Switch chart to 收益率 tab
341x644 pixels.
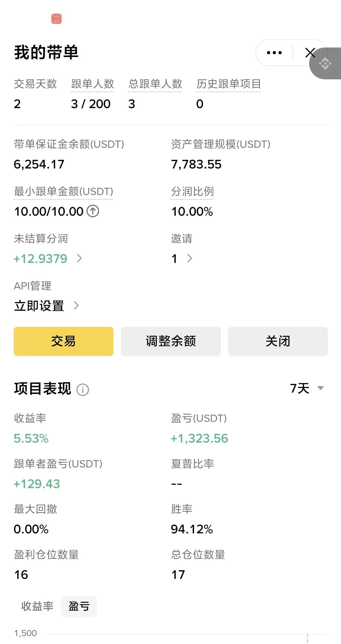pos(37,606)
